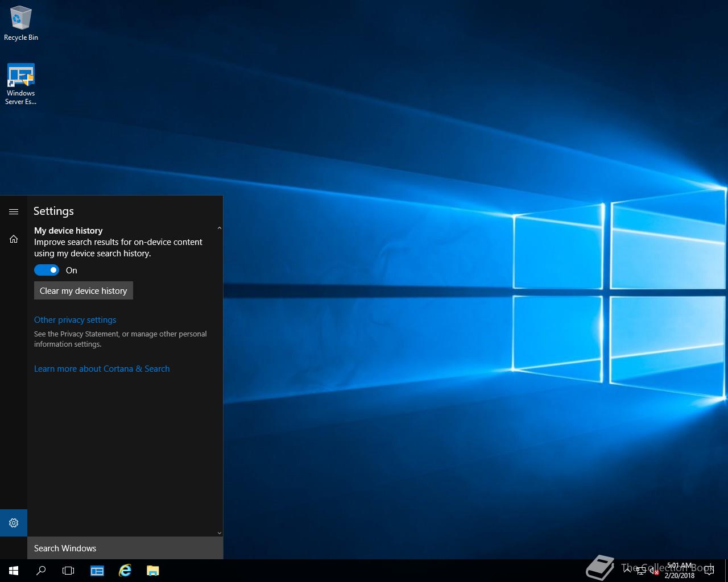The width and height of the screenshot is (728, 582).
Task: Launch Server Manager from the taskbar
Action: [97, 571]
